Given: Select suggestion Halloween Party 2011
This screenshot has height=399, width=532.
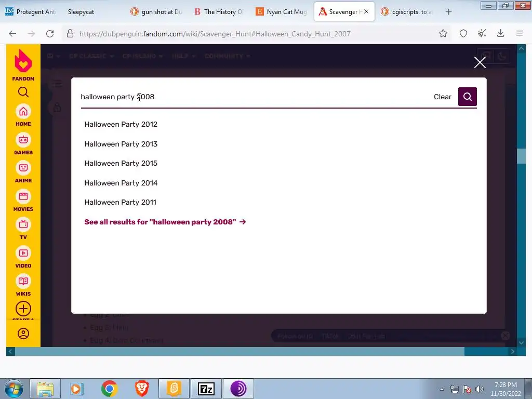Looking at the screenshot, I should (x=121, y=202).
